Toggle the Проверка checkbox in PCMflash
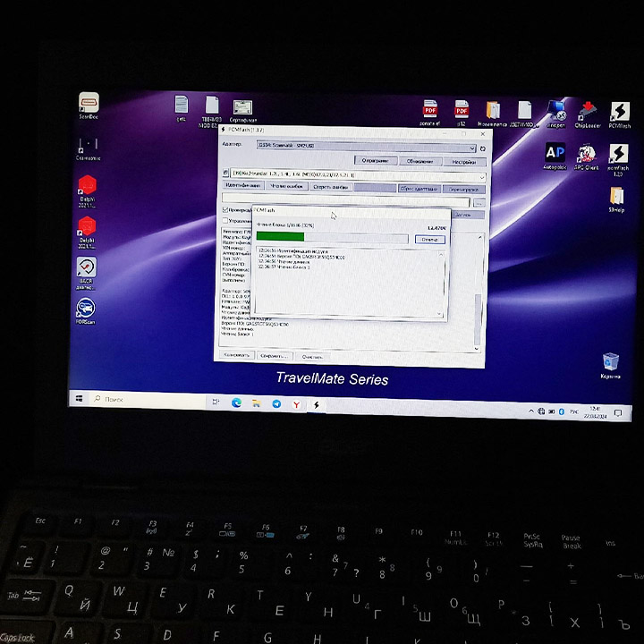The width and height of the screenshot is (644, 644). pyautogui.click(x=225, y=210)
